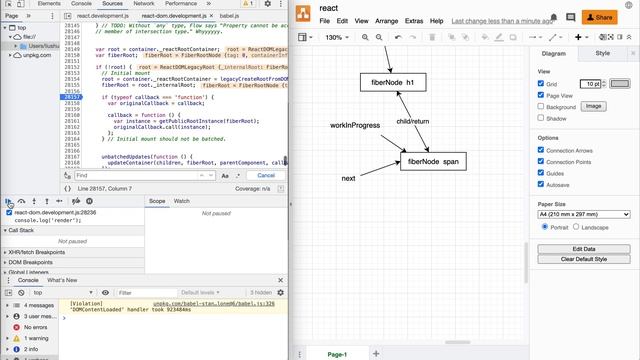Uncheck the Page View checkbox
Screen dimensions: 640x360
point(541,95)
